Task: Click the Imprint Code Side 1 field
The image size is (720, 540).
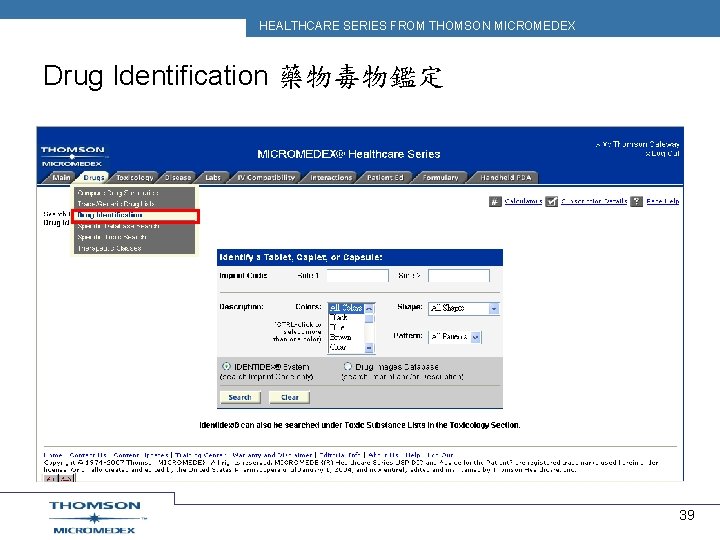Action: (357, 276)
